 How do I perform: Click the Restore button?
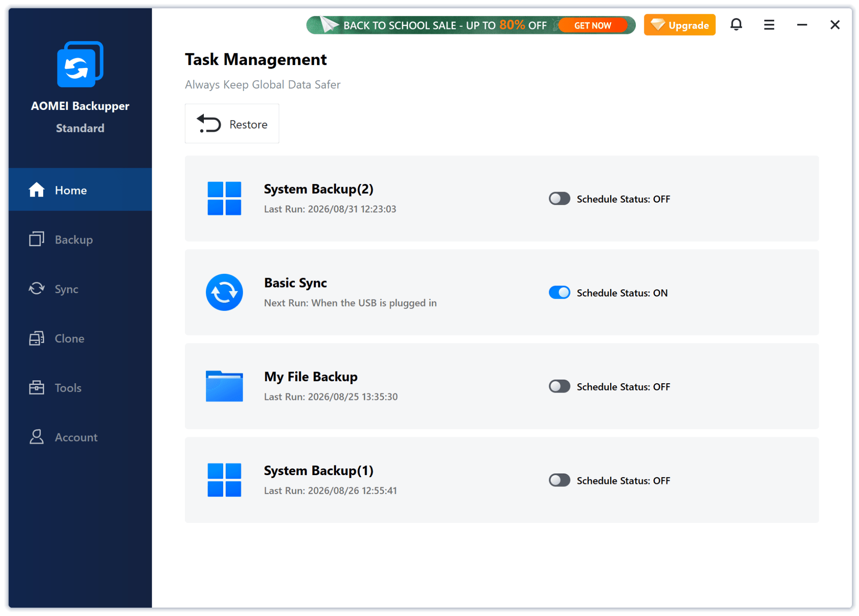click(232, 124)
